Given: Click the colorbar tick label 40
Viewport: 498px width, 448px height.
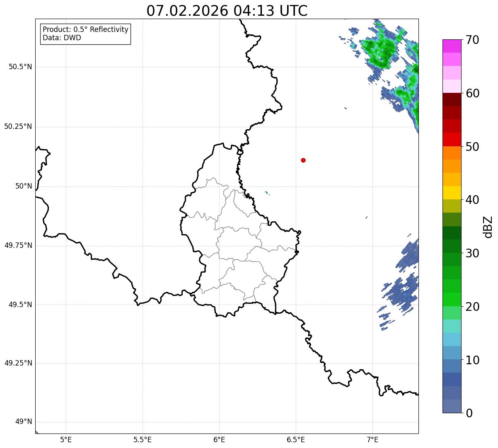Looking at the screenshot, I should point(472,200).
